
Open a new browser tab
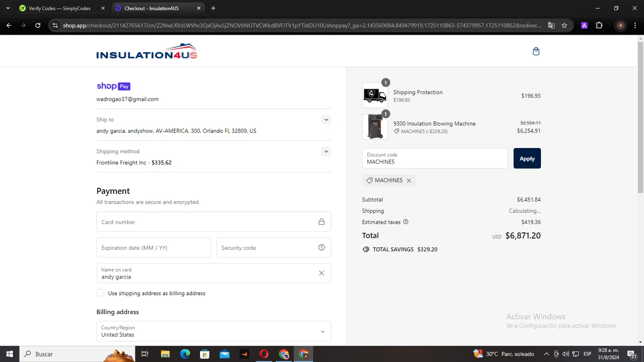click(213, 8)
